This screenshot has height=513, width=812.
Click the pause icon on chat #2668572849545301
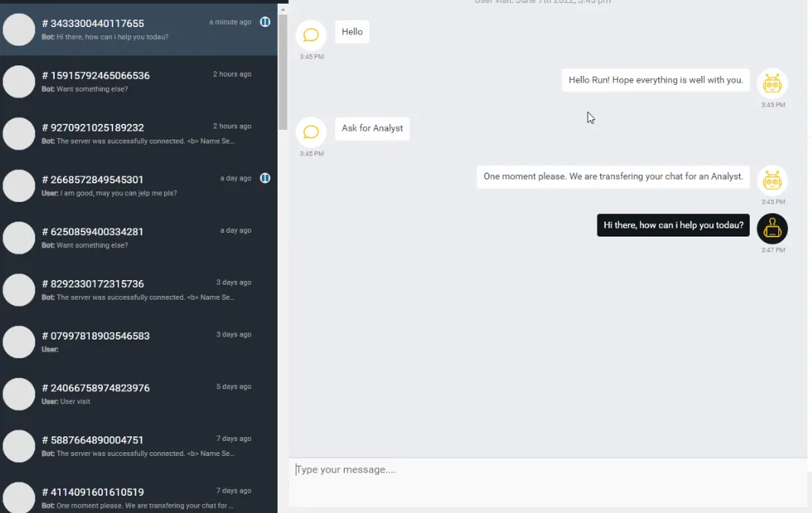265,178
